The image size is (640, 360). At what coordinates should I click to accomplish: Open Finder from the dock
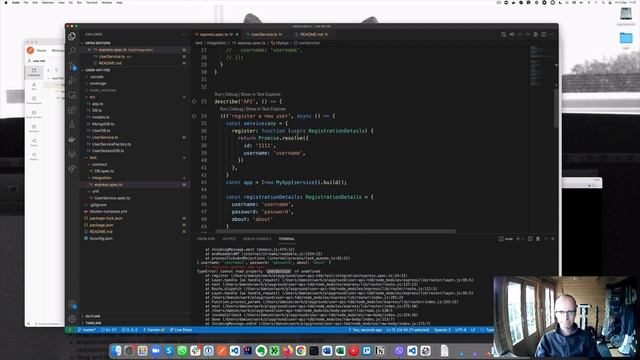point(116,351)
